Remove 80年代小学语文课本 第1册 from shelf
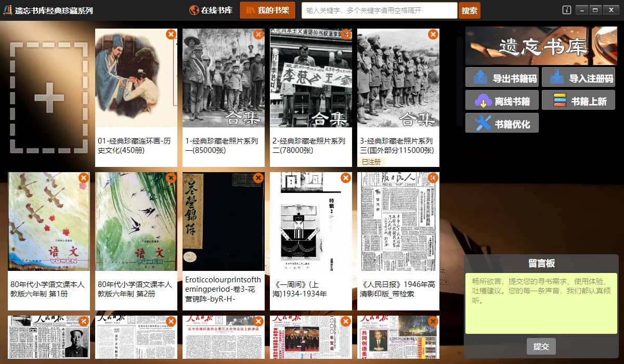624x364 pixels. (x=83, y=178)
